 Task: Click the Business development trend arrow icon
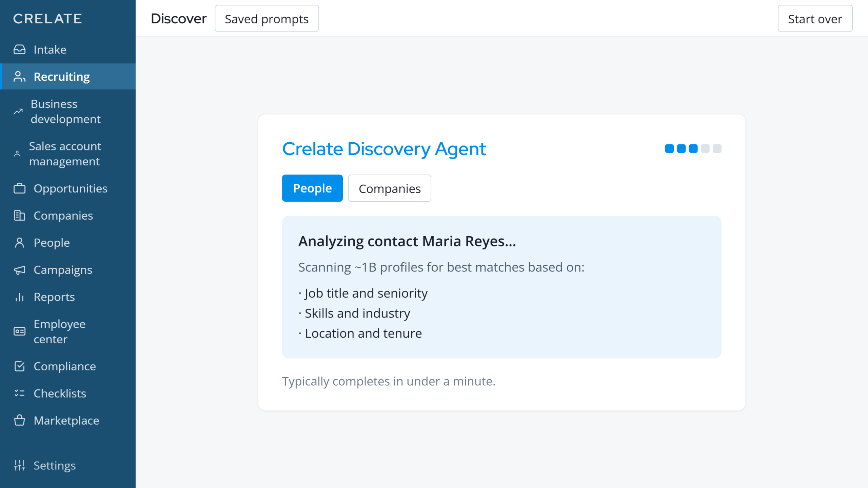click(x=18, y=111)
